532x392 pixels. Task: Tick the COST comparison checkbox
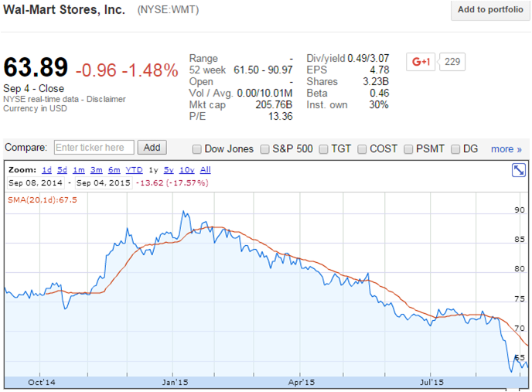click(x=363, y=148)
